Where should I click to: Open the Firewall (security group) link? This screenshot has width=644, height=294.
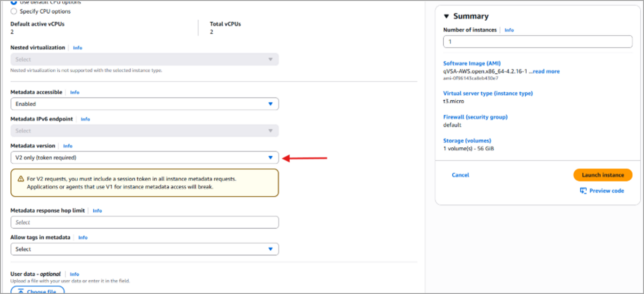[x=475, y=117]
